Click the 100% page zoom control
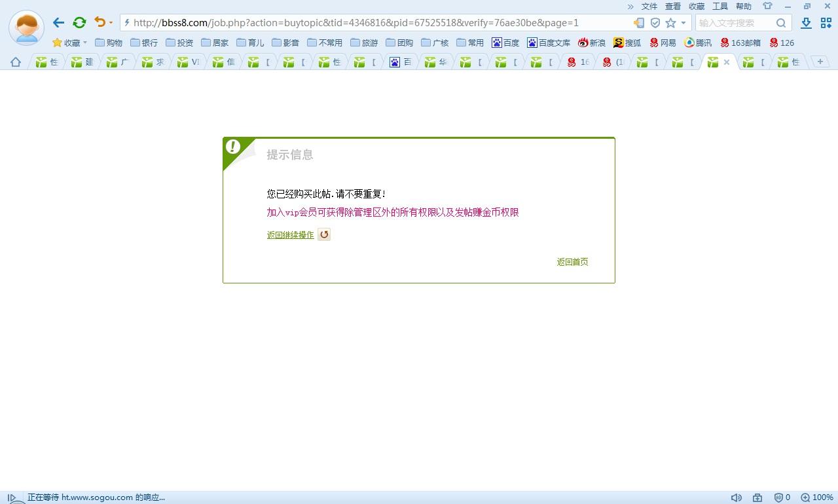This screenshot has width=838, height=504. pyautogui.click(x=817, y=497)
